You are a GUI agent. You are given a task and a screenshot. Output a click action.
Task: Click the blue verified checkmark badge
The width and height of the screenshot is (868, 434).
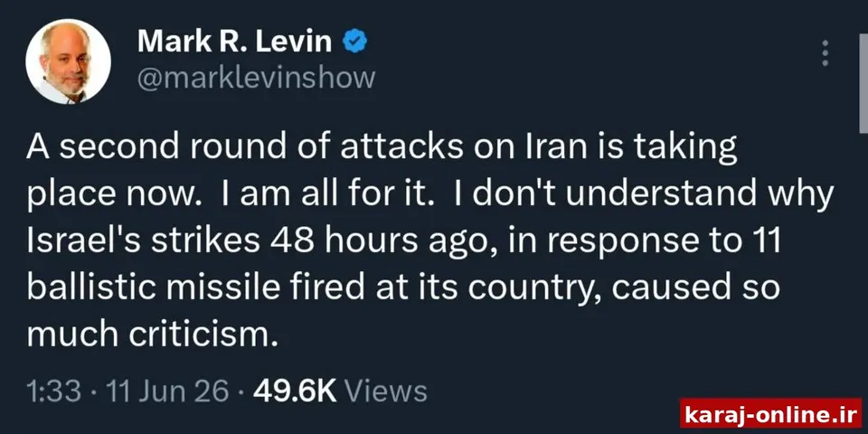point(355,42)
